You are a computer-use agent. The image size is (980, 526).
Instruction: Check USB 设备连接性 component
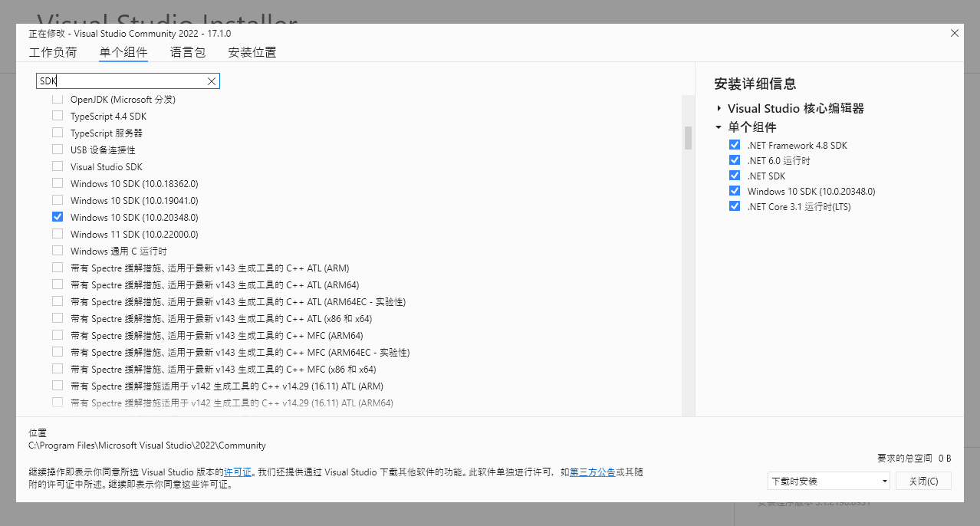[x=58, y=150]
